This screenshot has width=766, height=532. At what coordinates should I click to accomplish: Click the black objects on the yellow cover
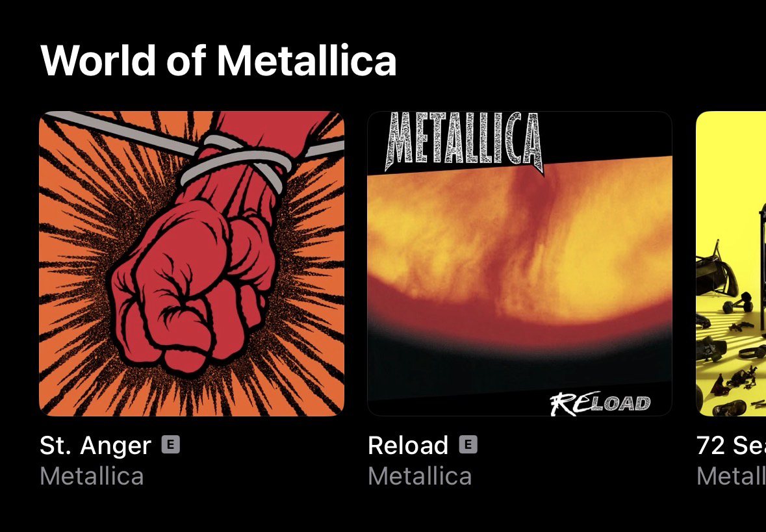coord(731,312)
